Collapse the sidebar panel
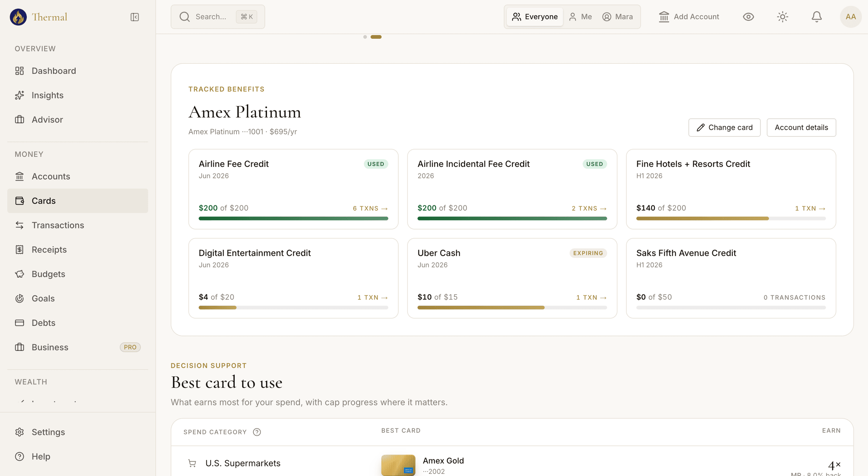 pyautogui.click(x=135, y=17)
